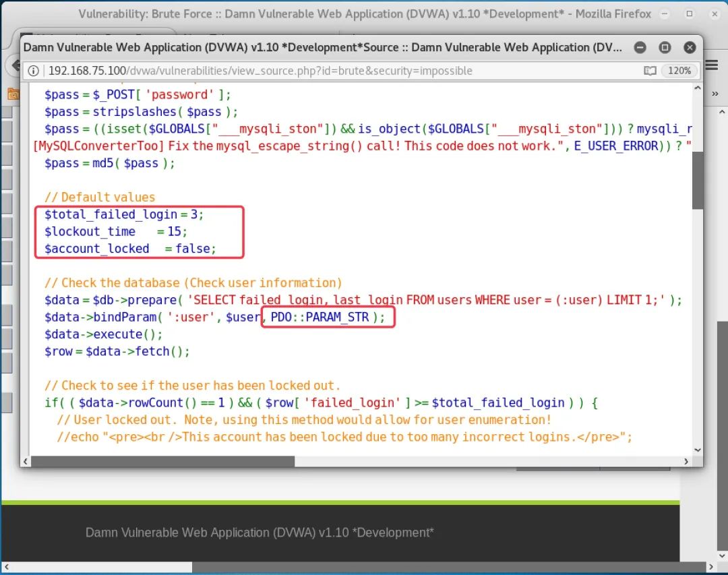
Task: Click the DVWA v1.10 footer text
Action: [259, 533]
